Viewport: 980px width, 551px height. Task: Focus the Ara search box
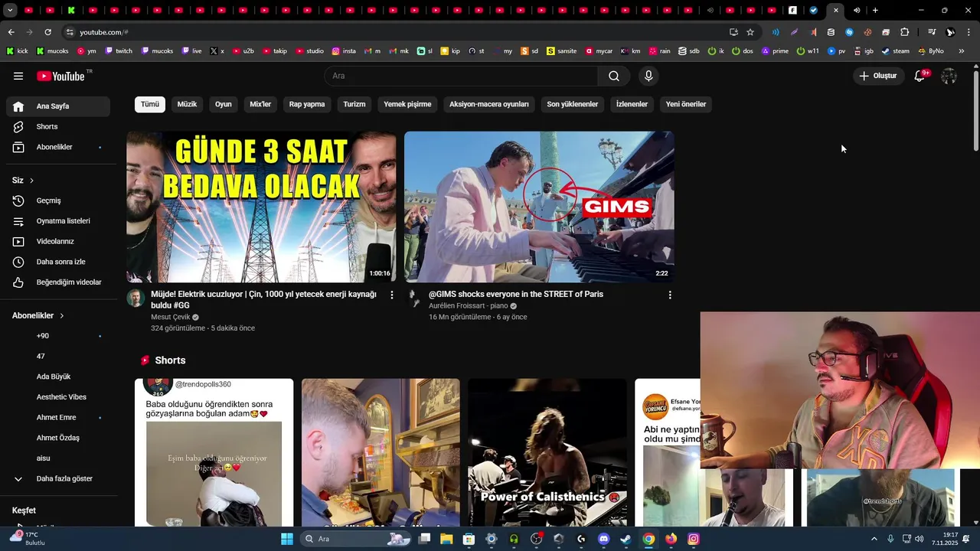(x=462, y=76)
